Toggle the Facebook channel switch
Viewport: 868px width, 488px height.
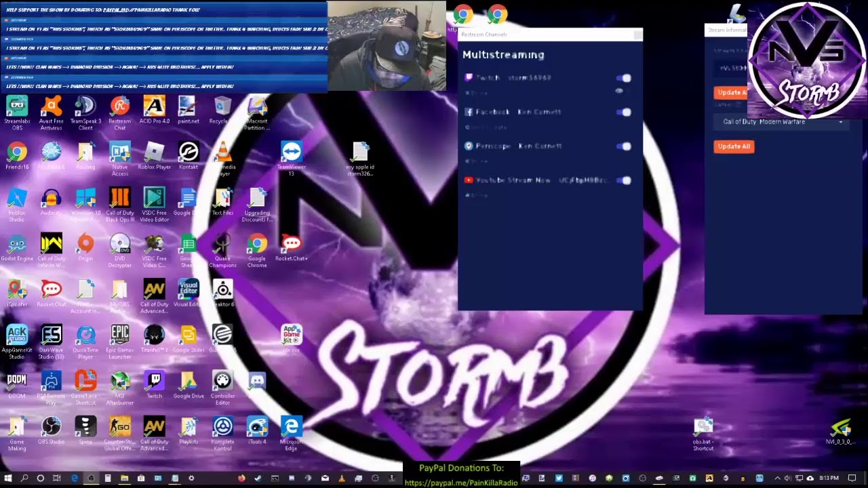click(625, 113)
